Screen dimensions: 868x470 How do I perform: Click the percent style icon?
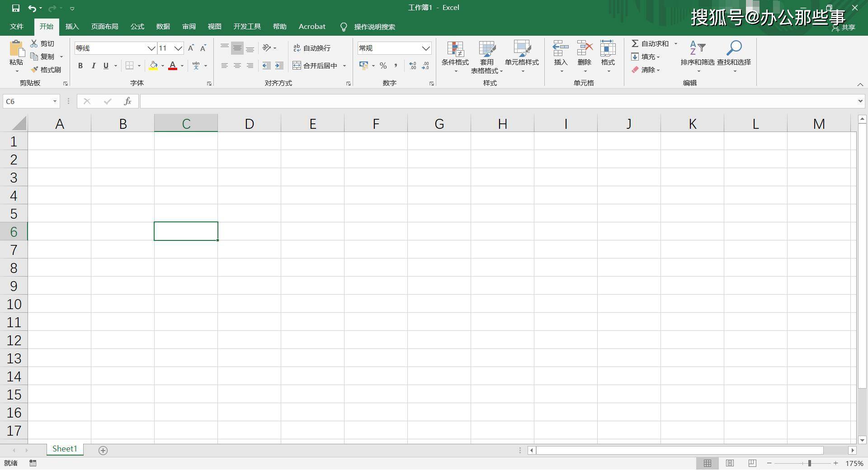tap(383, 66)
